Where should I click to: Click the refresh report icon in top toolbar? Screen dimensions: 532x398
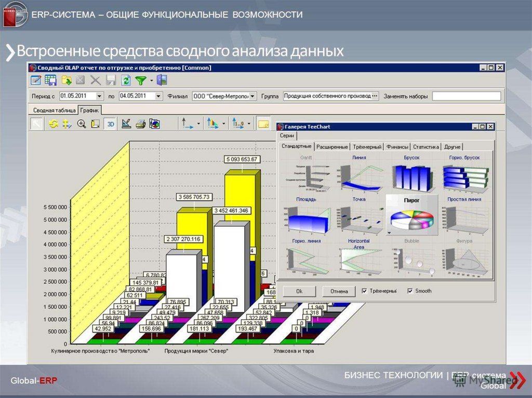tap(126, 80)
